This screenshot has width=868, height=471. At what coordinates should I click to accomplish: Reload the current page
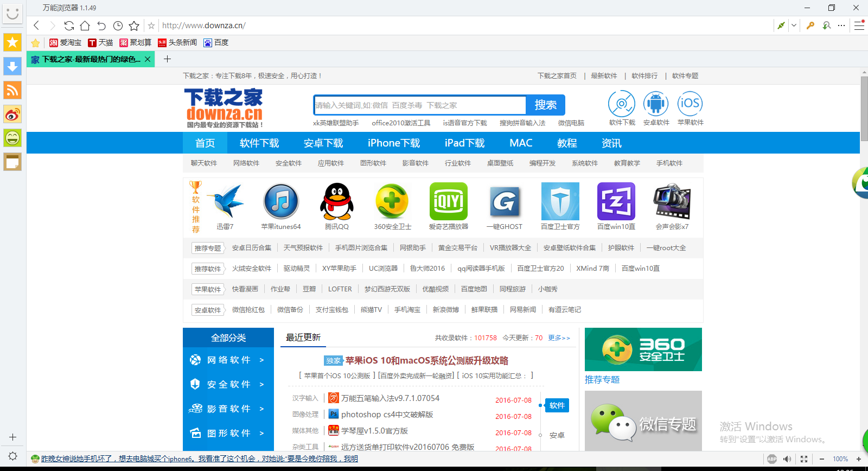click(x=69, y=26)
